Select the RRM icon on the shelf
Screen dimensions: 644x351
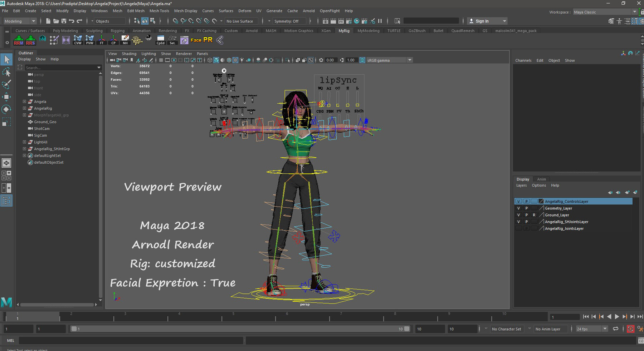point(18,40)
